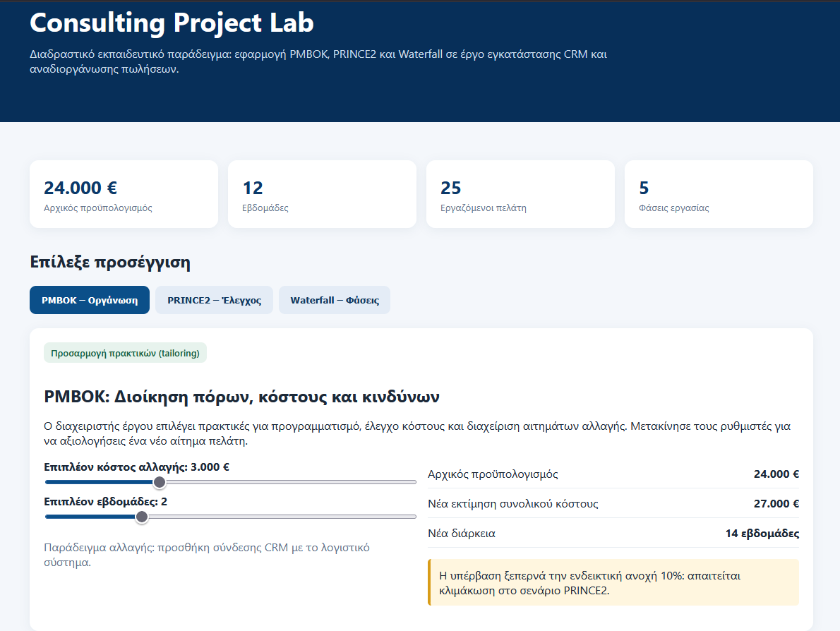
Task: Click the yellow 10% tolerance warning box
Action: tap(613, 583)
